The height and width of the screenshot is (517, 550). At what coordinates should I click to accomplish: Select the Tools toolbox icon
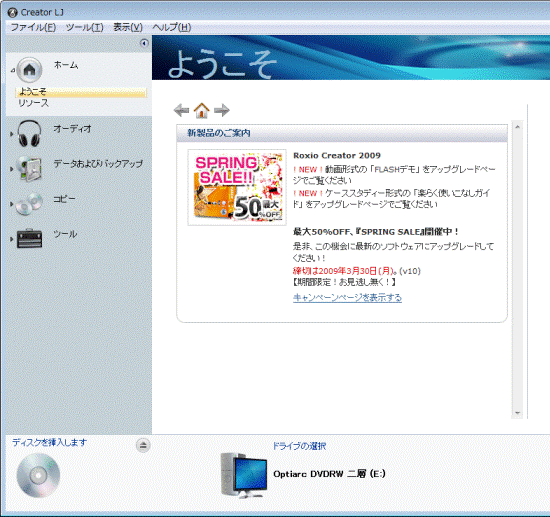click(29, 239)
